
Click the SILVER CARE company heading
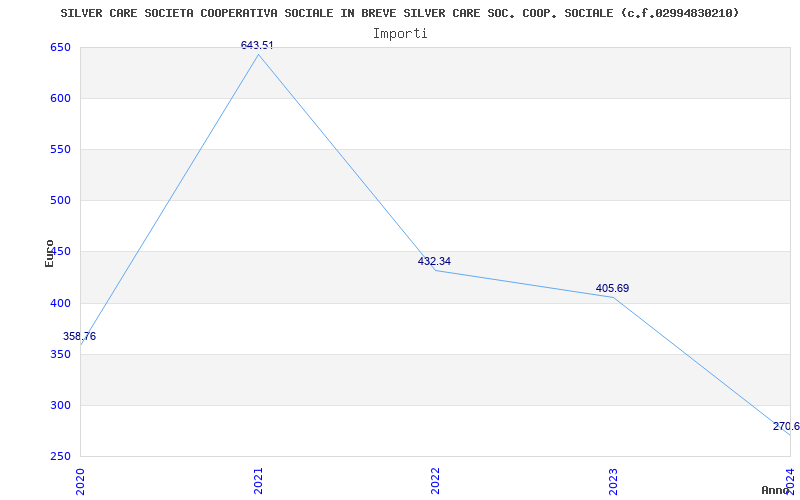(400, 13)
